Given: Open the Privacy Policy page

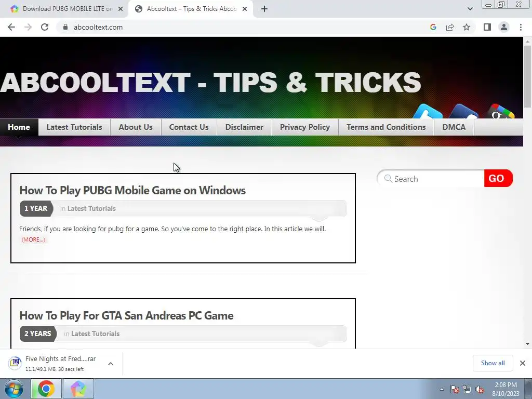Looking at the screenshot, I should (x=305, y=127).
